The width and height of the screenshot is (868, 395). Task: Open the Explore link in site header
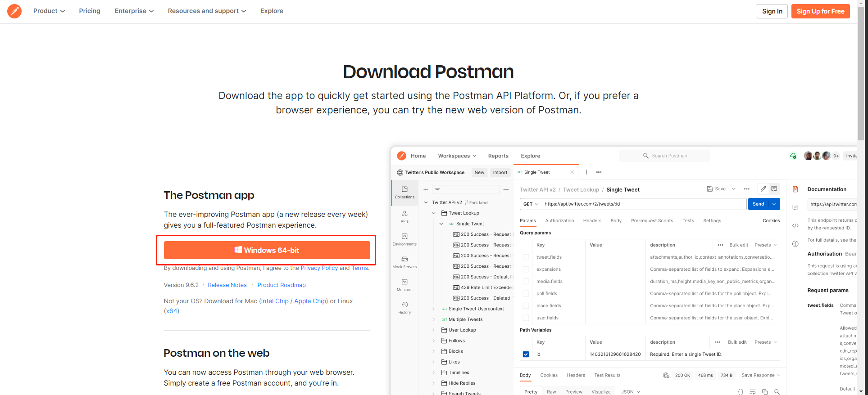click(x=272, y=11)
